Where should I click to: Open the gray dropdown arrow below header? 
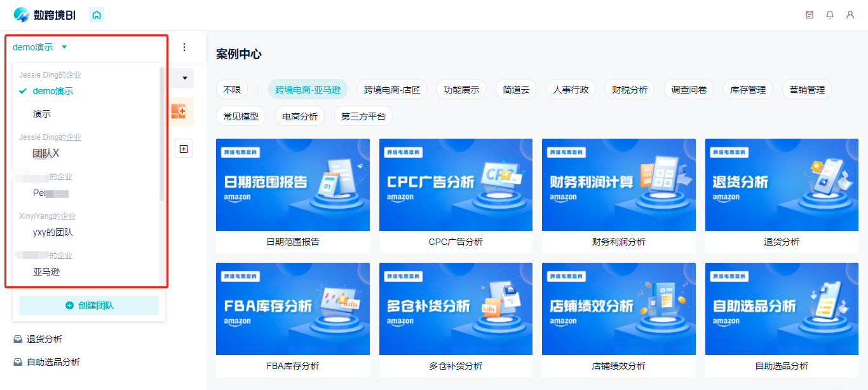pos(185,78)
